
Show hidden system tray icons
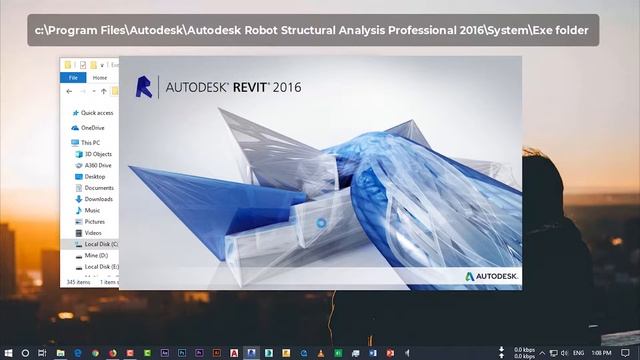pyautogui.click(x=542, y=353)
